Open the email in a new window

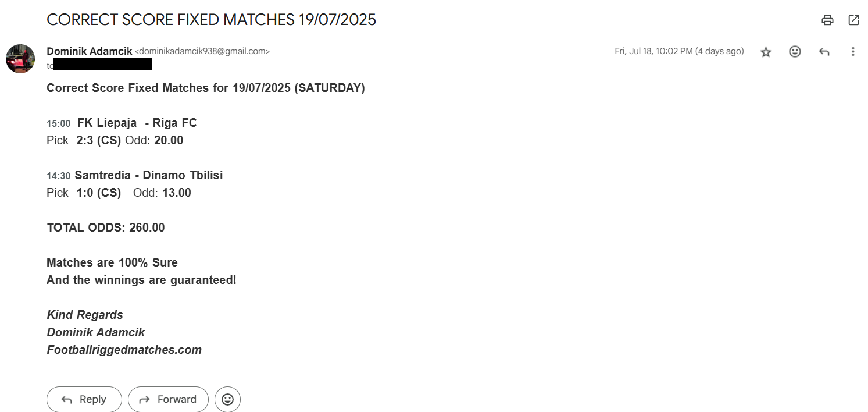pyautogui.click(x=853, y=20)
